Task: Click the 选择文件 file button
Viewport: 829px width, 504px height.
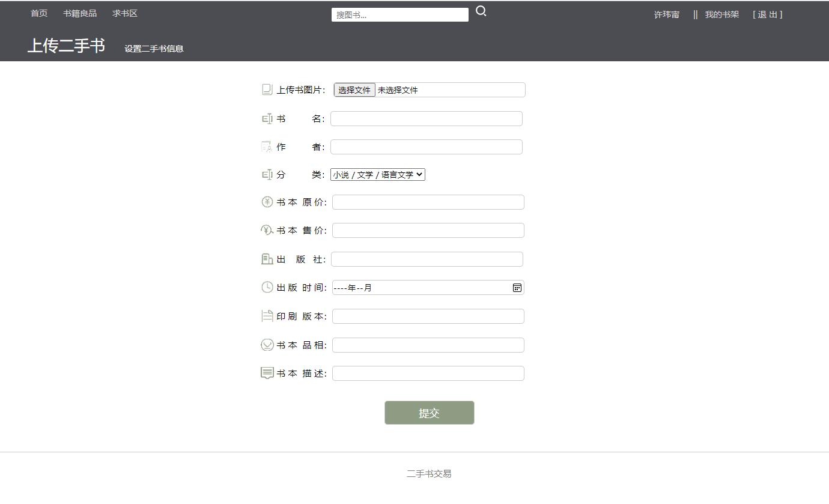Action: (354, 90)
